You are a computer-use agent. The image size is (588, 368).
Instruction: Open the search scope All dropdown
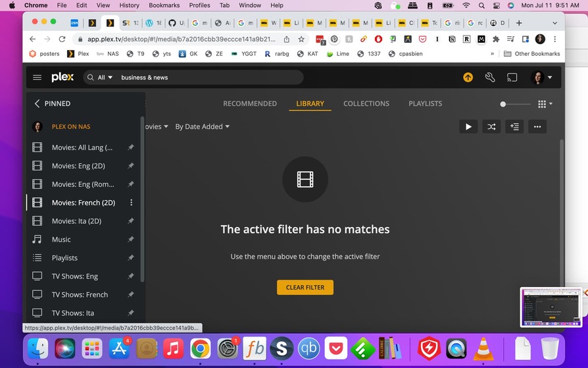tap(105, 78)
